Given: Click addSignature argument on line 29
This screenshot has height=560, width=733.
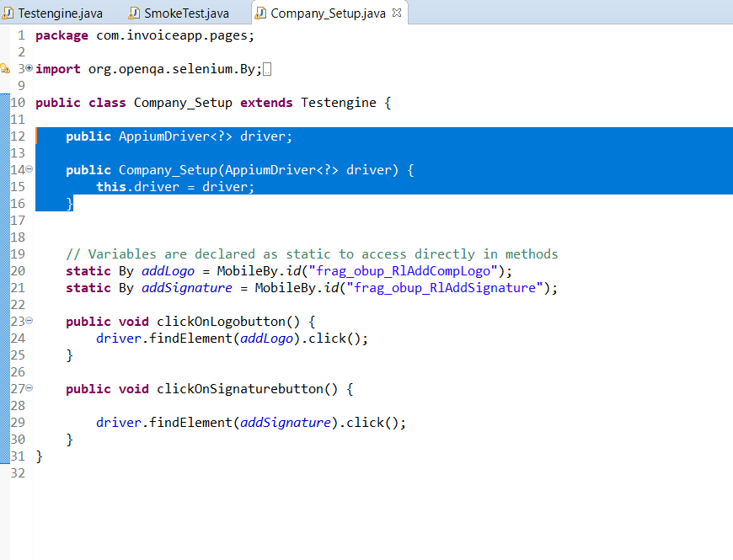Looking at the screenshot, I should (x=286, y=422).
